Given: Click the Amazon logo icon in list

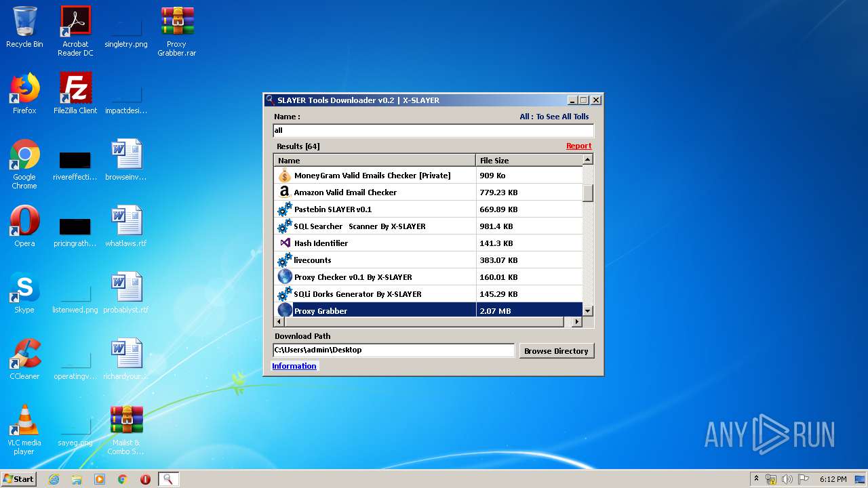Looking at the screenshot, I should pos(285,192).
